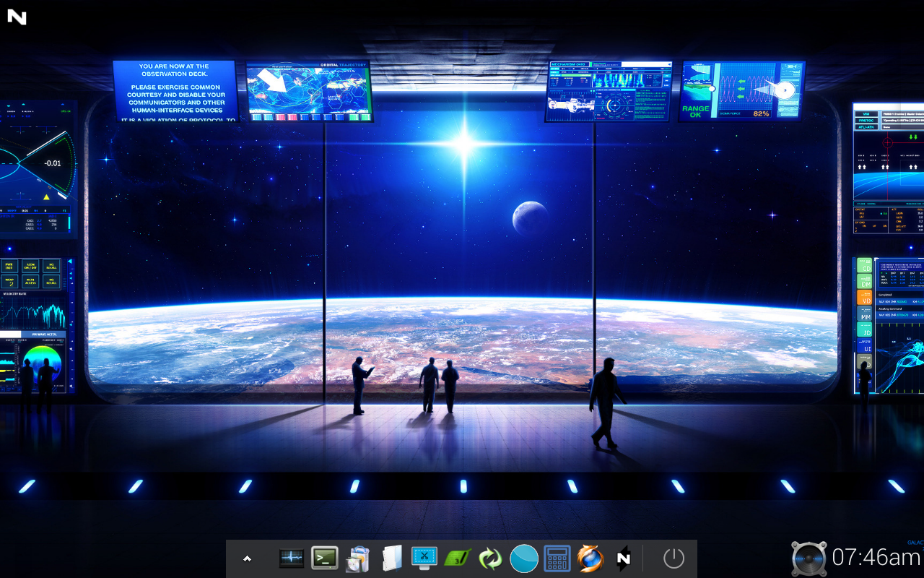This screenshot has height=578, width=924.
Task: Launch the screenshot tool with scissors icon
Action: pos(424,558)
